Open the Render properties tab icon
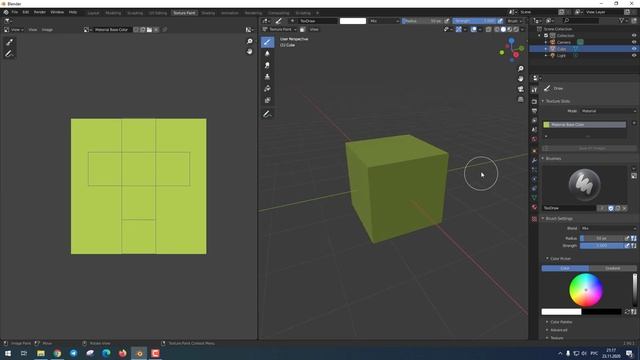This screenshot has height=360, width=640. click(x=534, y=101)
